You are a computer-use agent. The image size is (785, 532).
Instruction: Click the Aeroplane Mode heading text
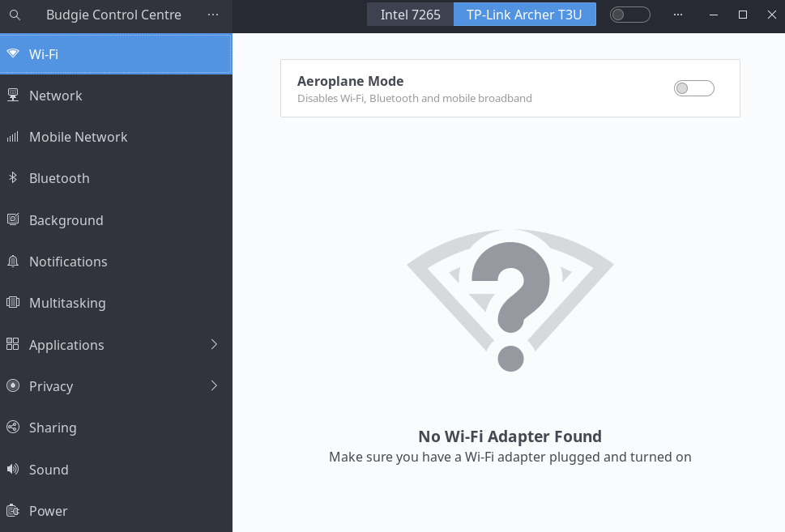coord(351,81)
